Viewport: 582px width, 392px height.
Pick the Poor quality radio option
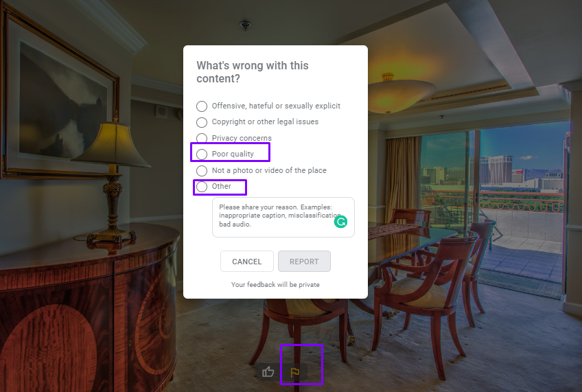(202, 154)
